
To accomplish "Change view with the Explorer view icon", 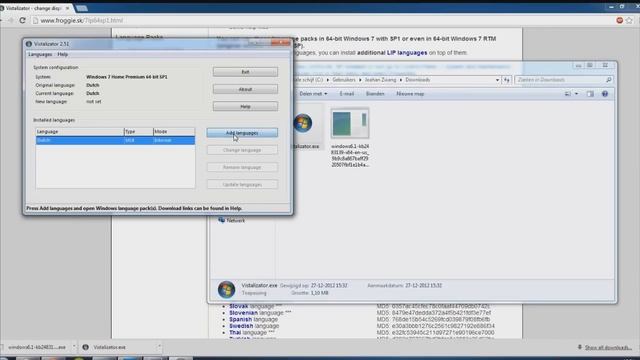I will pos(568,94).
